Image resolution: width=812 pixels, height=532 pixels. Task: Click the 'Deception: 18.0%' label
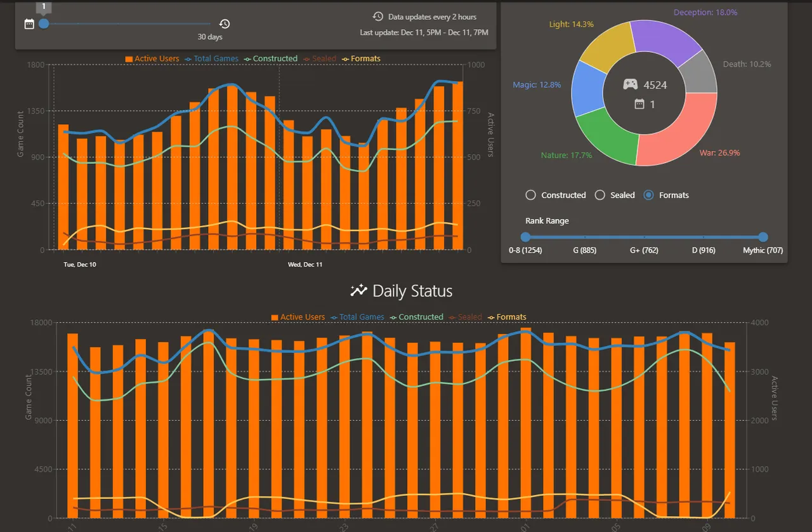coord(705,12)
